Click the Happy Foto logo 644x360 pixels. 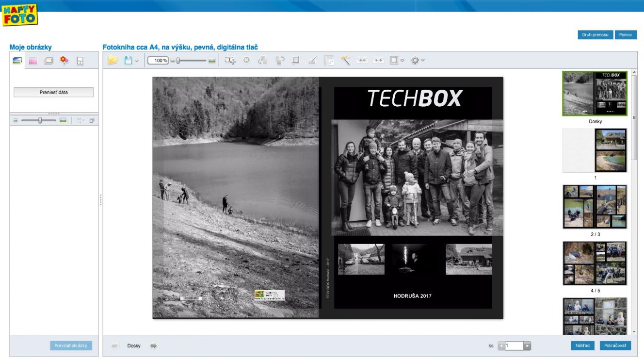coord(19,15)
